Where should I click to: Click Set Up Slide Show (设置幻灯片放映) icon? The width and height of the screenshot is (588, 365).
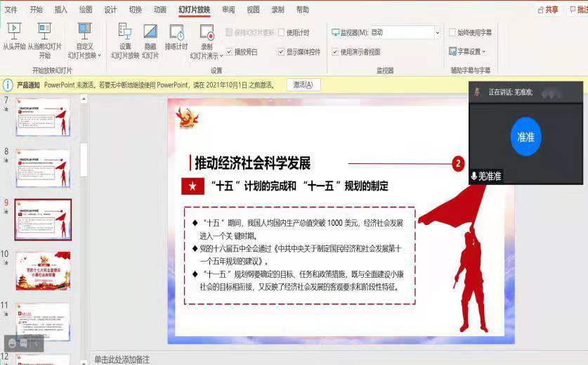[x=125, y=32]
